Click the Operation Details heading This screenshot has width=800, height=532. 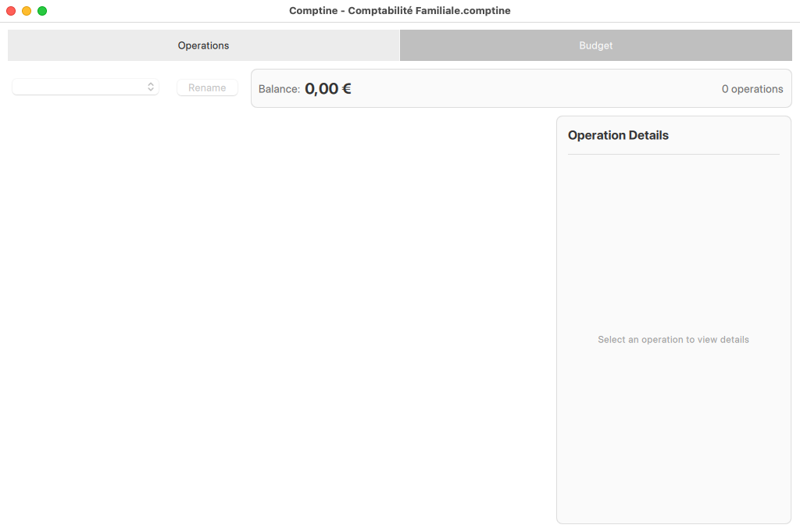[618, 135]
